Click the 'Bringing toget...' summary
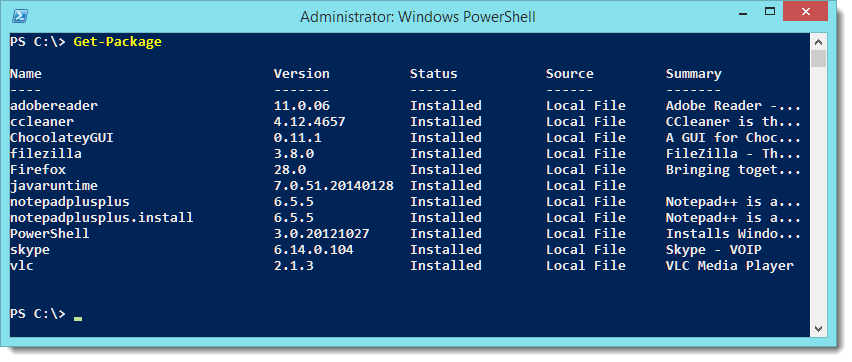 coord(734,170)
